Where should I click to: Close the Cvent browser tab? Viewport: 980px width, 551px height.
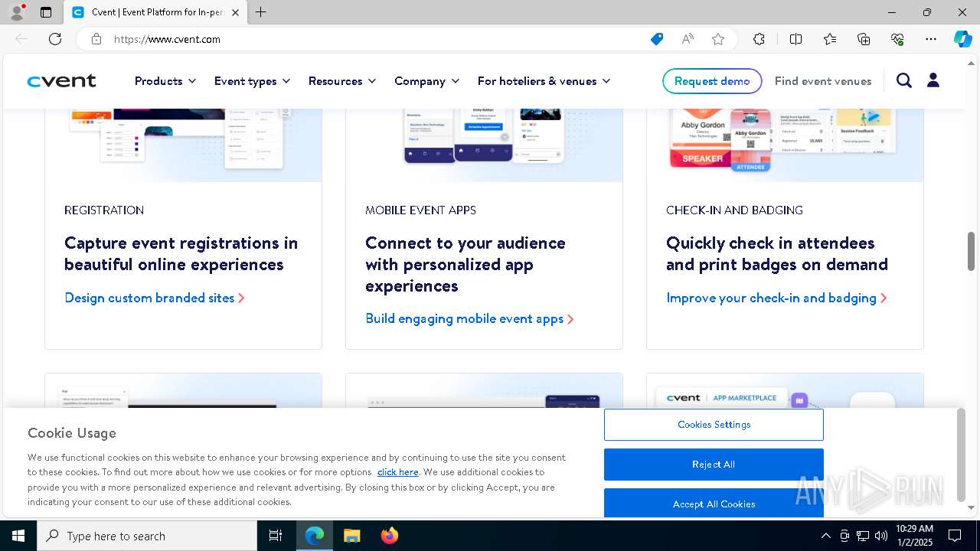coord(235,12)
